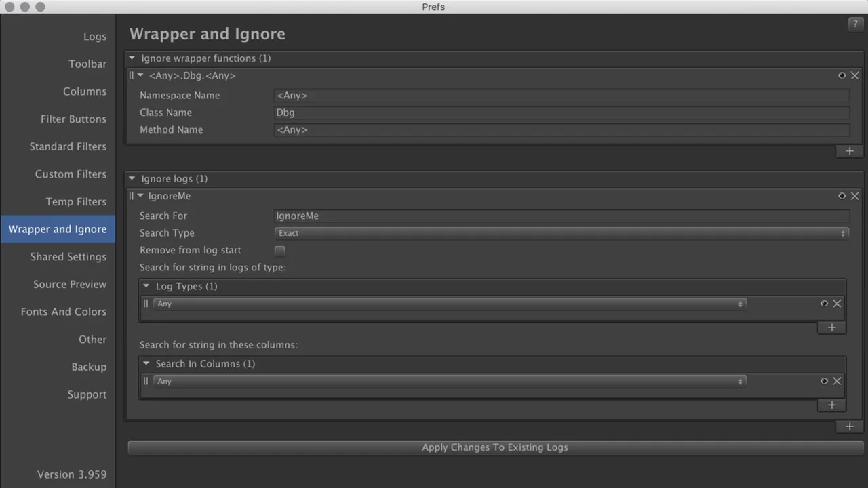The width and height of the screenshot is (868, 488).
Task: Delete the IgnoreMe ignore log entry
Action: [x=854, y=196]
